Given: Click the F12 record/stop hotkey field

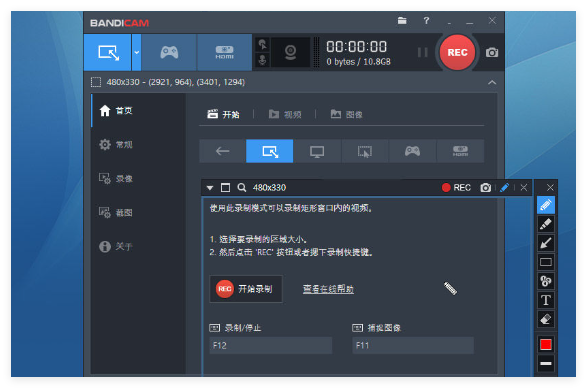Looking at the screenshot, I should point(270,345).
